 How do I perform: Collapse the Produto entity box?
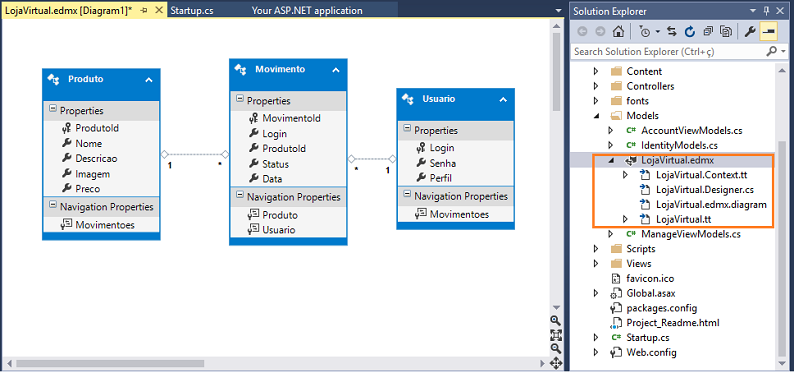click(148, 79)
